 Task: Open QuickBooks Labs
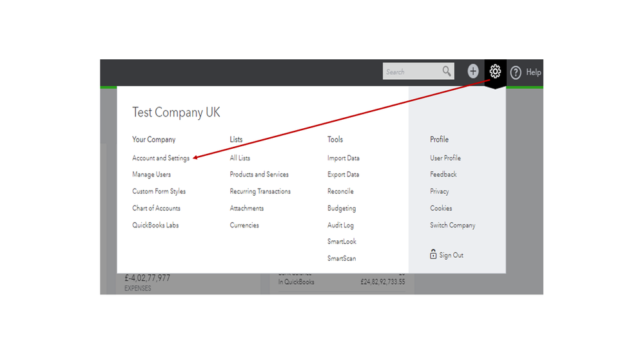point(155,225)
